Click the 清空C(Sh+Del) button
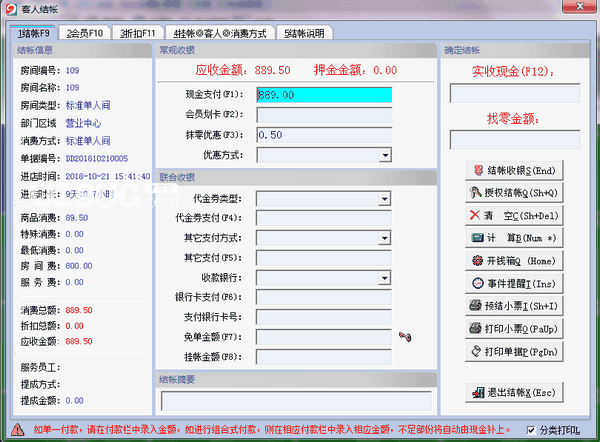This screenshot has height=442, width=600. click(514, 215)
